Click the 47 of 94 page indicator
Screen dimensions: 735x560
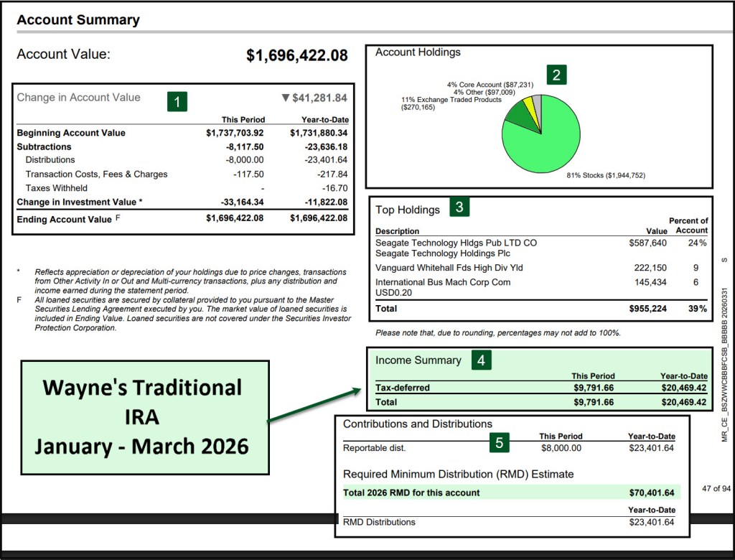[716, 489]
